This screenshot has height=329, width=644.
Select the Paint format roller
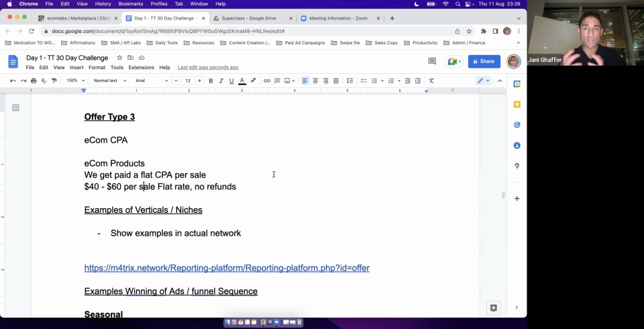[54, 81]
